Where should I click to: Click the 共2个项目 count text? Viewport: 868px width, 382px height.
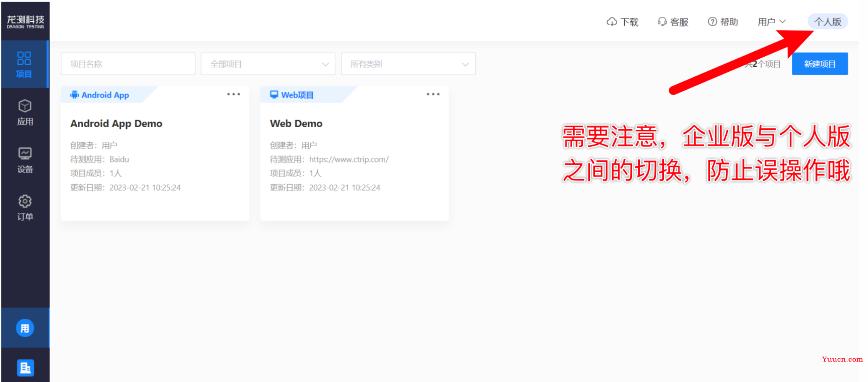tap(763, 64)
